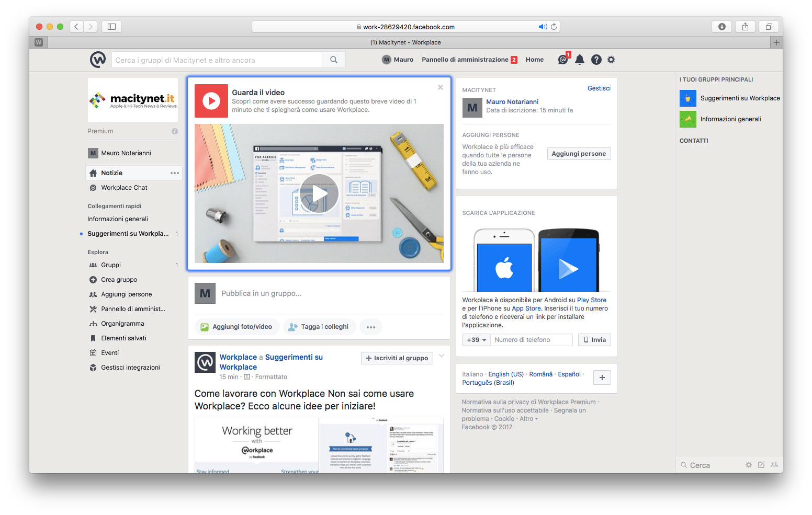Add another language with the plus button
This screenshot has width=812, height=515.
tap(602, 377)
